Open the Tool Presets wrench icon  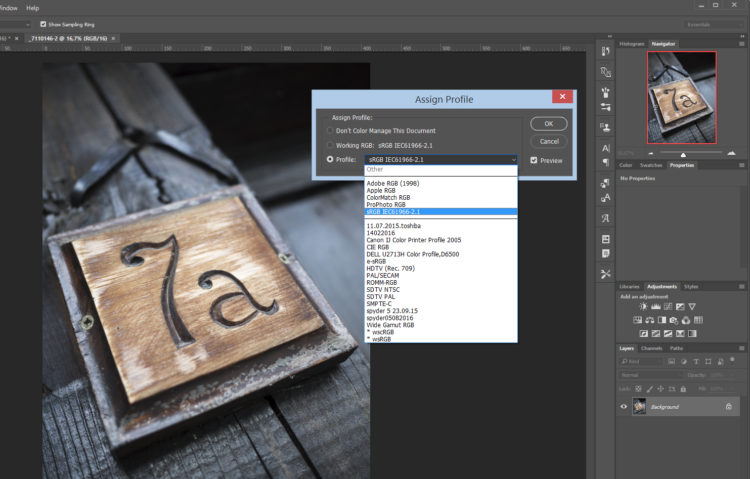[605, 273]
